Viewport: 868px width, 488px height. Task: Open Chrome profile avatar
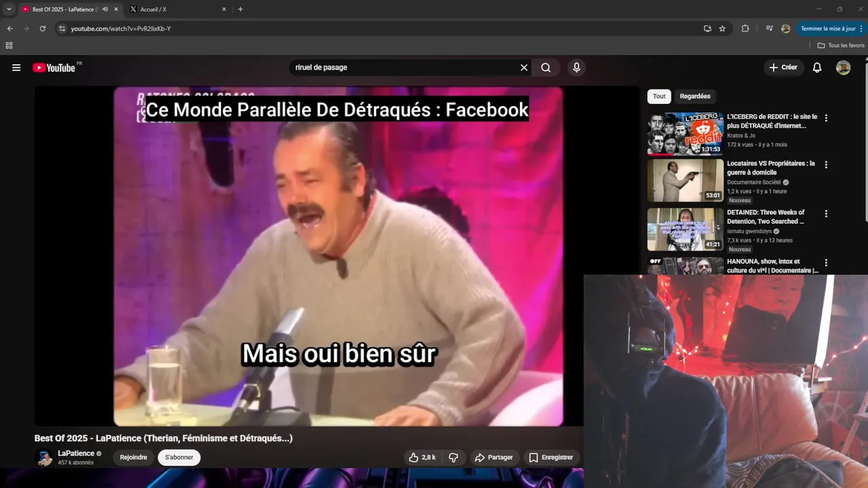point(785,28)
